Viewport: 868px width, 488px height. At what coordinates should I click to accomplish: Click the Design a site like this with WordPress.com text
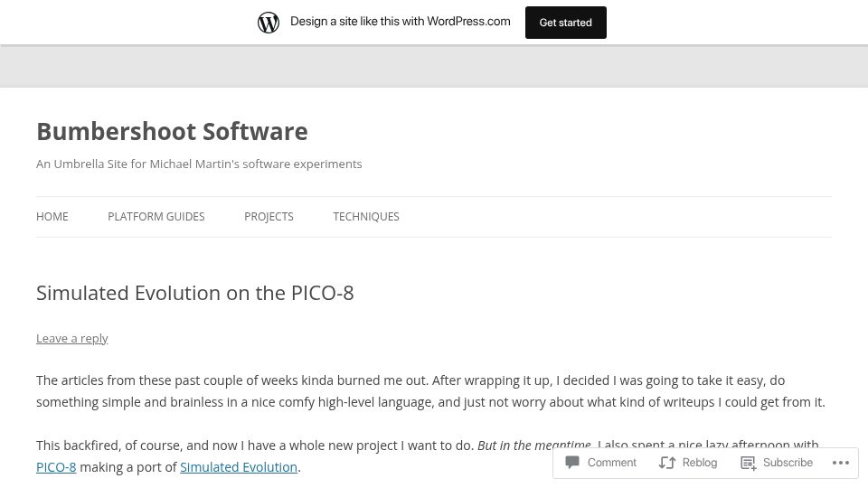point(401,21)
